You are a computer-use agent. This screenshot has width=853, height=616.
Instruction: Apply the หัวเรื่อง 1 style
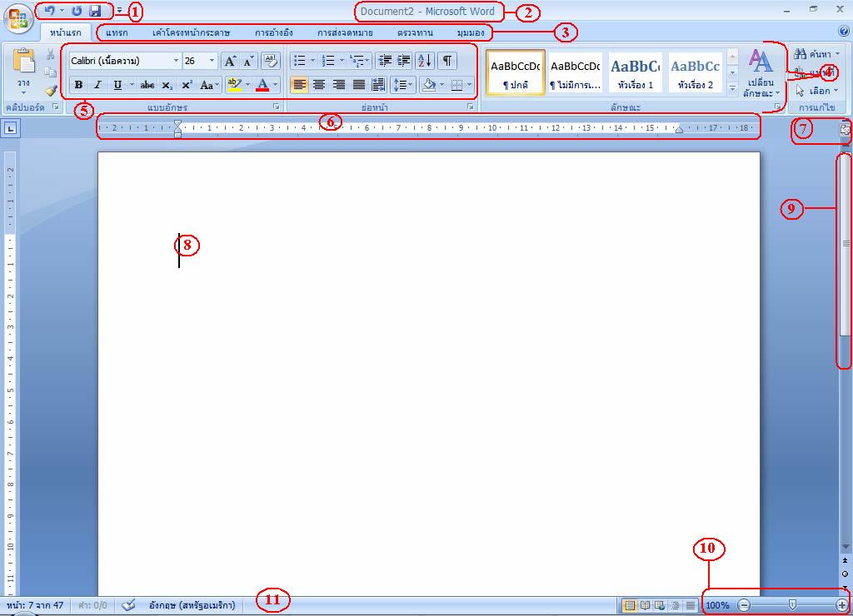(636, 73)
